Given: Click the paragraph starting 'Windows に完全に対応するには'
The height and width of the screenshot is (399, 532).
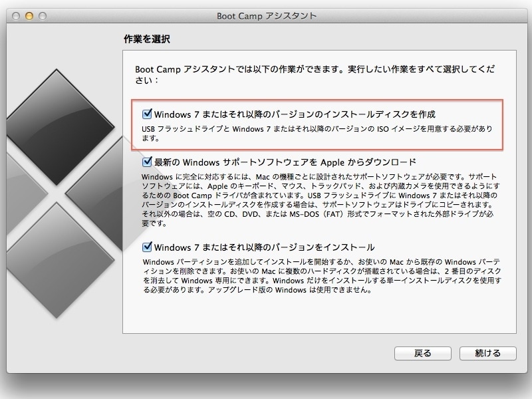Looking at the screenshot, I should [321, 200].
